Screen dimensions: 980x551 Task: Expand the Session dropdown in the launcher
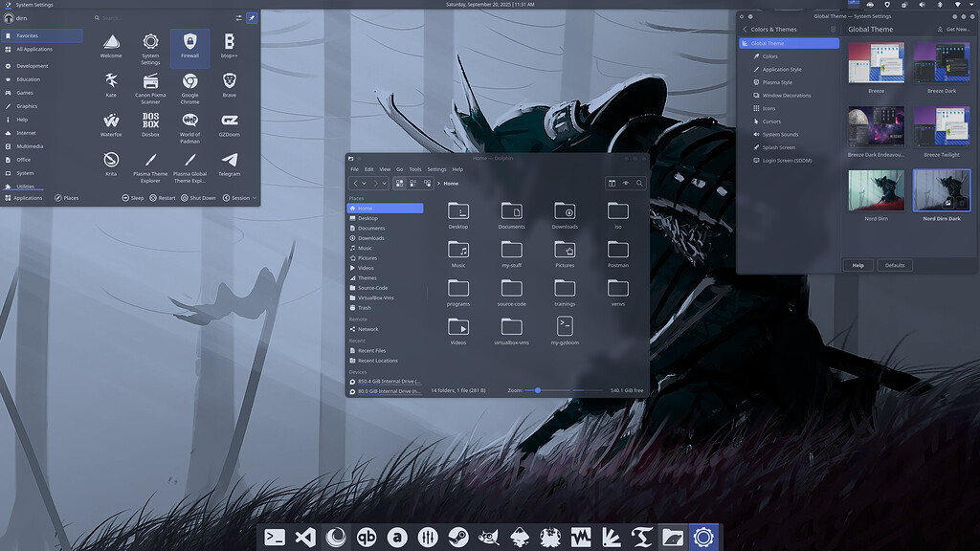239,198
